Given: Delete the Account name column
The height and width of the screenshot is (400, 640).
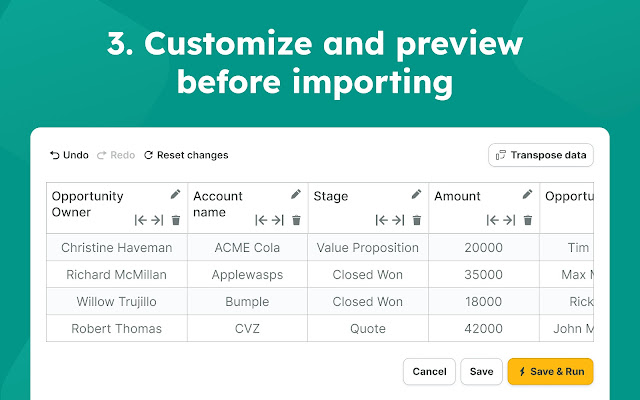Looking at the screenshot, I should tap(296, 220).
